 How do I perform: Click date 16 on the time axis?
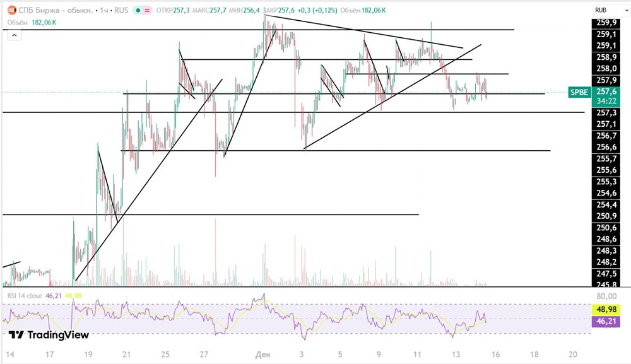coord(495,355)
